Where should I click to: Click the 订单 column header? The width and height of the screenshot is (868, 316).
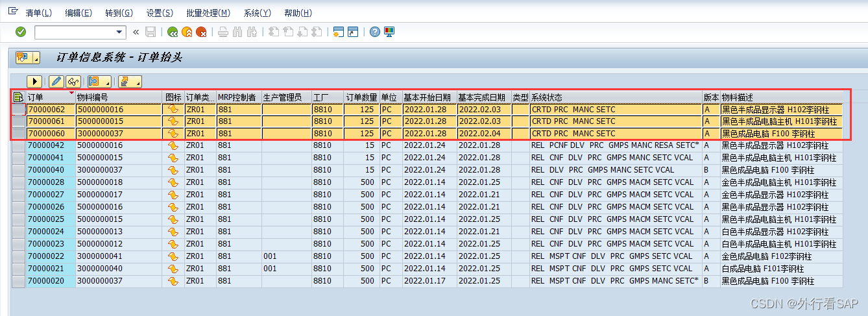tap(51, 97)
